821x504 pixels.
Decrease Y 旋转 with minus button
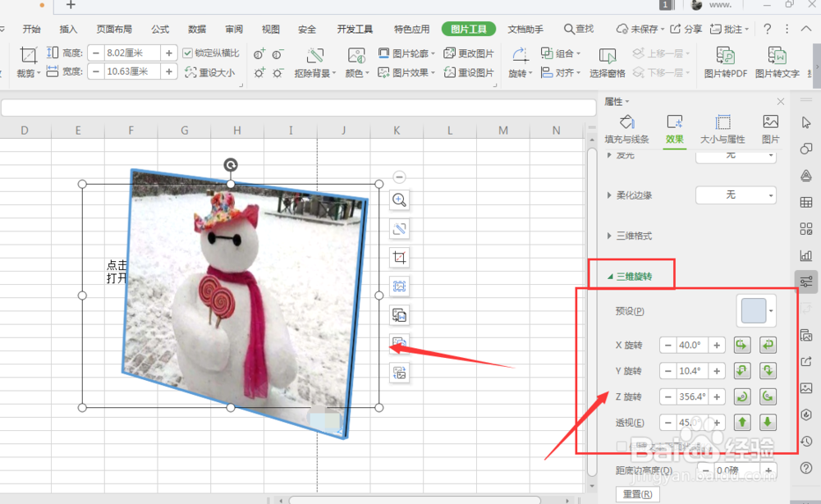pyautogui.click(x=667, y=370)
